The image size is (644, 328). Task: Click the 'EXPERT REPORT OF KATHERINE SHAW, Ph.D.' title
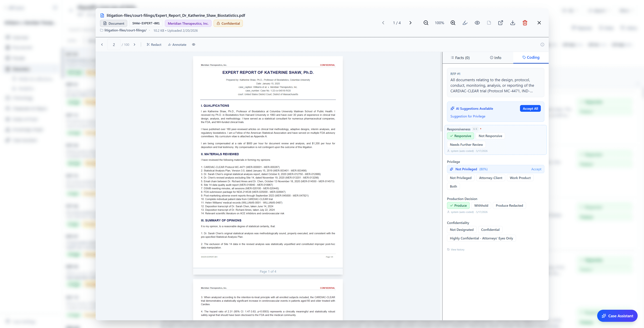tap(268, 72)
